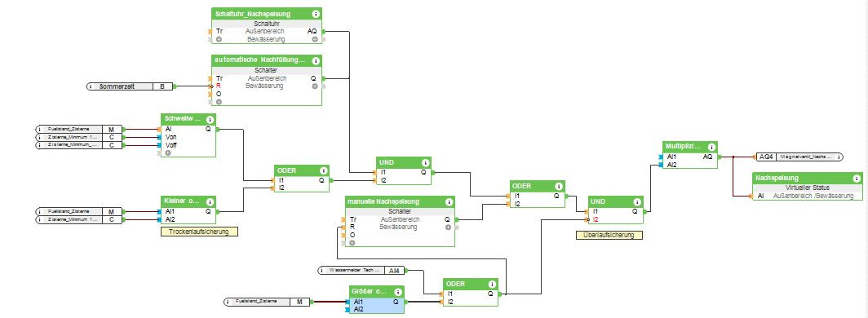Open info icon on manuelle Nachspeisung block
Viewport: 868px width, 318px height.
[x=449, y=201]
